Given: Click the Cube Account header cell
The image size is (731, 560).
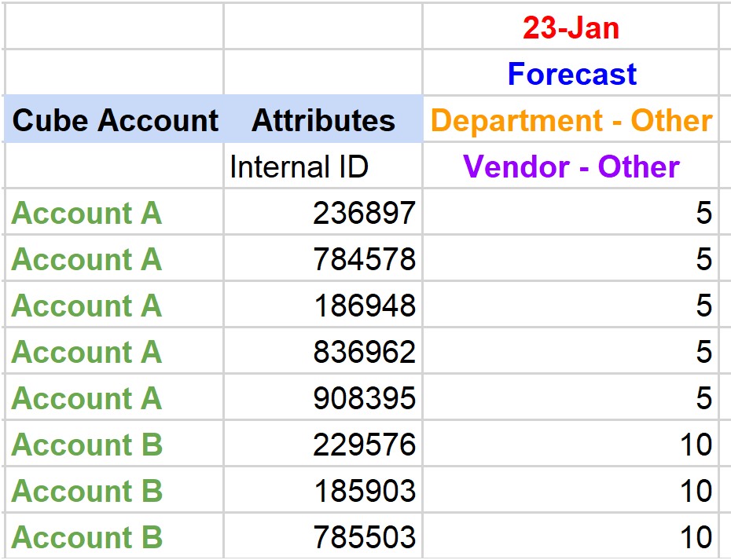Looking at the screenshot, I should click(x=114, y=119).
